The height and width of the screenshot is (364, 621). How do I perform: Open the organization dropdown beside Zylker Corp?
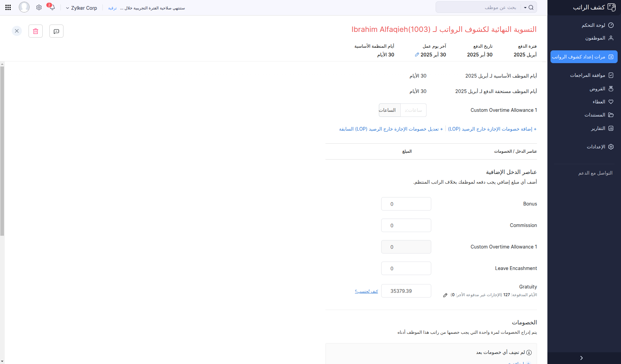[67, 8]
